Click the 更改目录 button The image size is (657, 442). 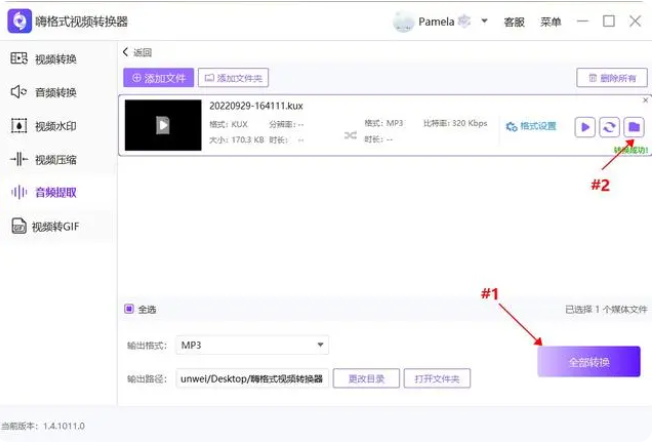pyautogui.click(x=366, y=379)
